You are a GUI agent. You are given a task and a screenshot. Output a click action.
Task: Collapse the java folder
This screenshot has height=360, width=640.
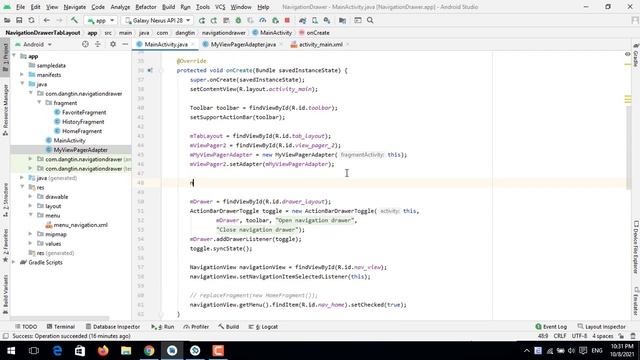coord(22,84)
